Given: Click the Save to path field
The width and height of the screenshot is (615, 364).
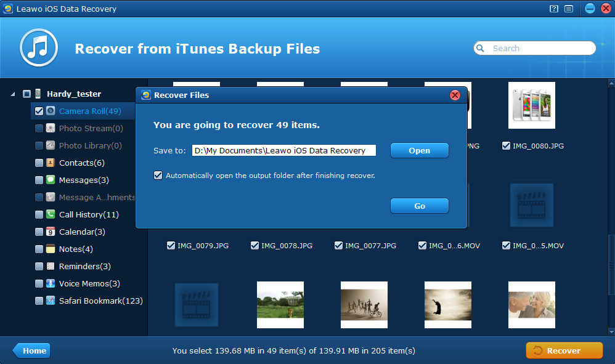Looking at the screenshot, I should pos(284,150).
